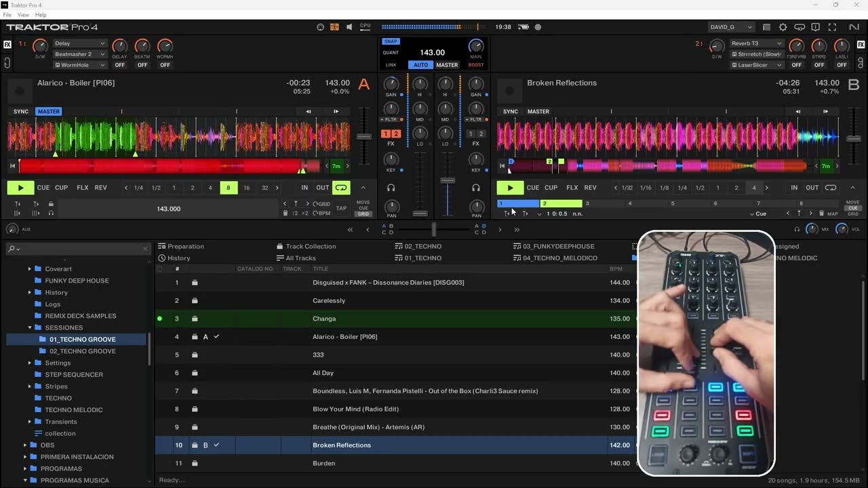868x488 pixels.
Task: Click the loop/cruise mode icon in header
Action: click(800, 27)
